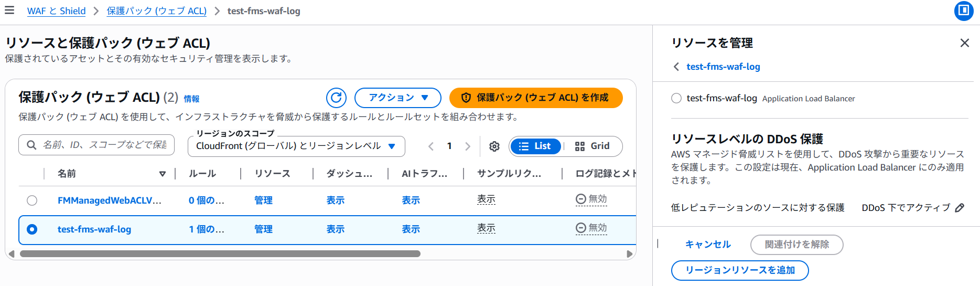Select the test-fms-waf-log table radio button
The image size is (980, 286).
click(32, 229)
